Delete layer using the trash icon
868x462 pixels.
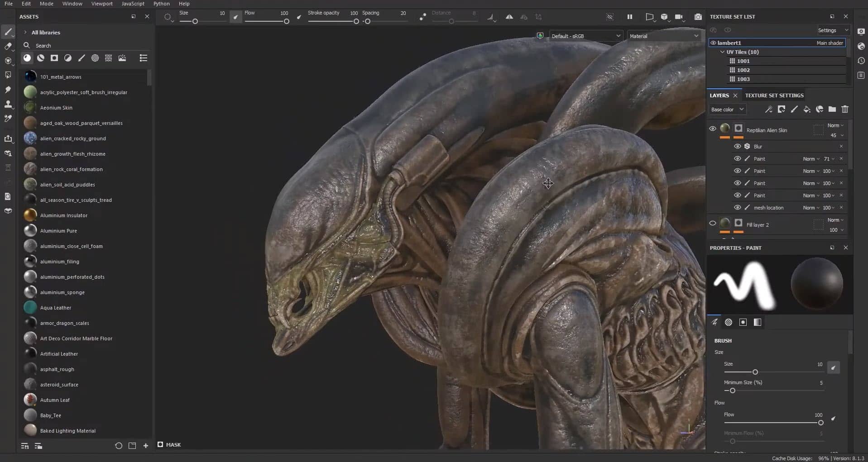(x=844, y=109)
